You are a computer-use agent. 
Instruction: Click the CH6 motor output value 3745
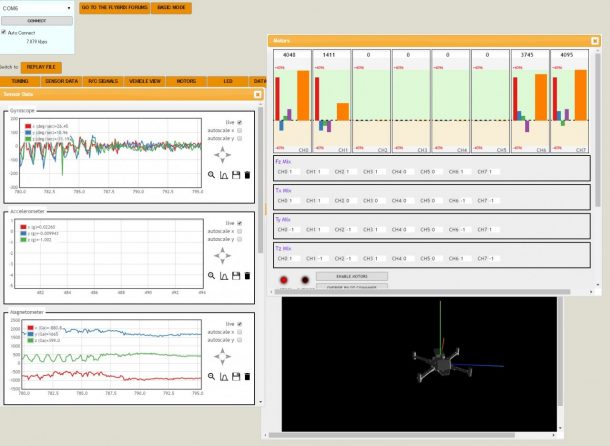[527, 55]
